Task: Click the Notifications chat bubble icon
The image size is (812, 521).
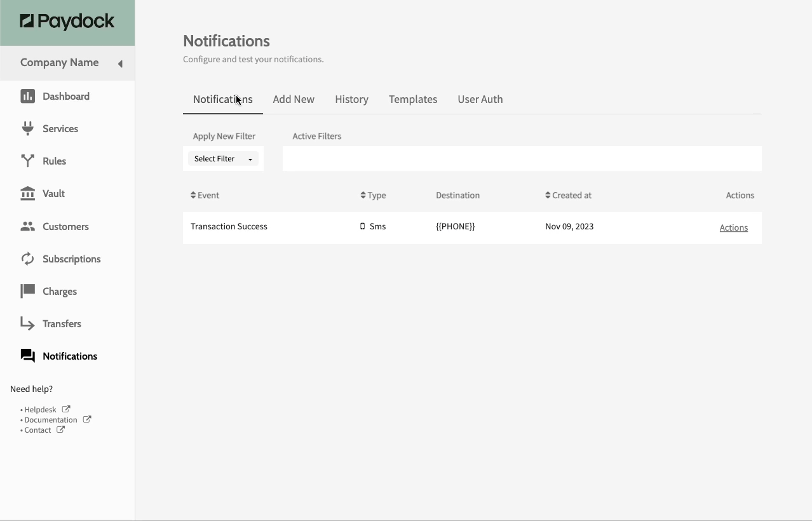Action: click(x=27, y=356)
